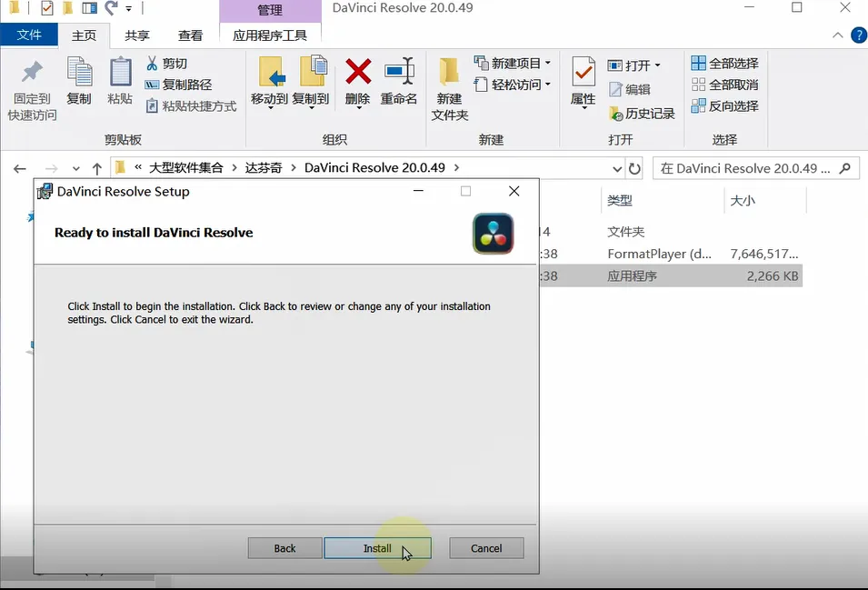Click Paste shortcut (粘贴快捷方式) in ribbon
Viewport: 868px width, 590px height.
[x=191, y=105]
